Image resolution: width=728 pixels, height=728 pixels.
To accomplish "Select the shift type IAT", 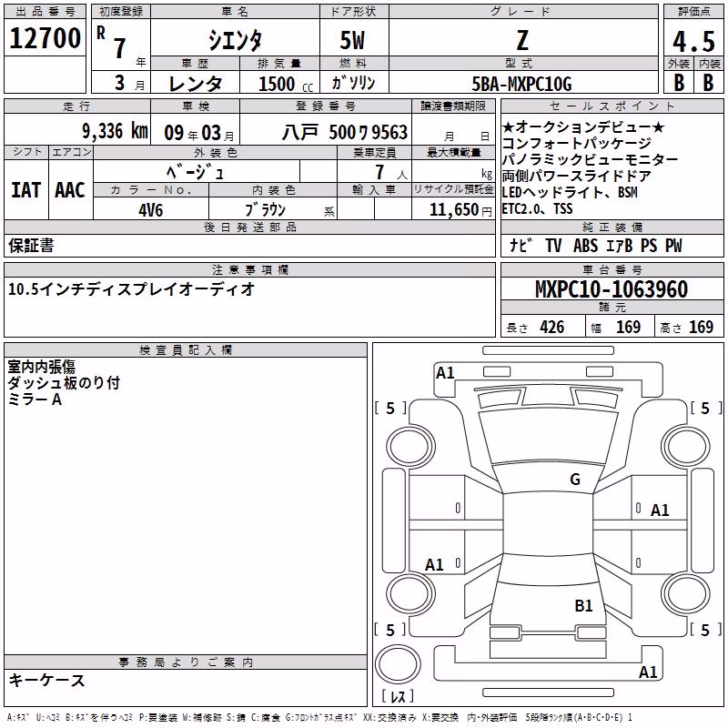I will [25, 190].
